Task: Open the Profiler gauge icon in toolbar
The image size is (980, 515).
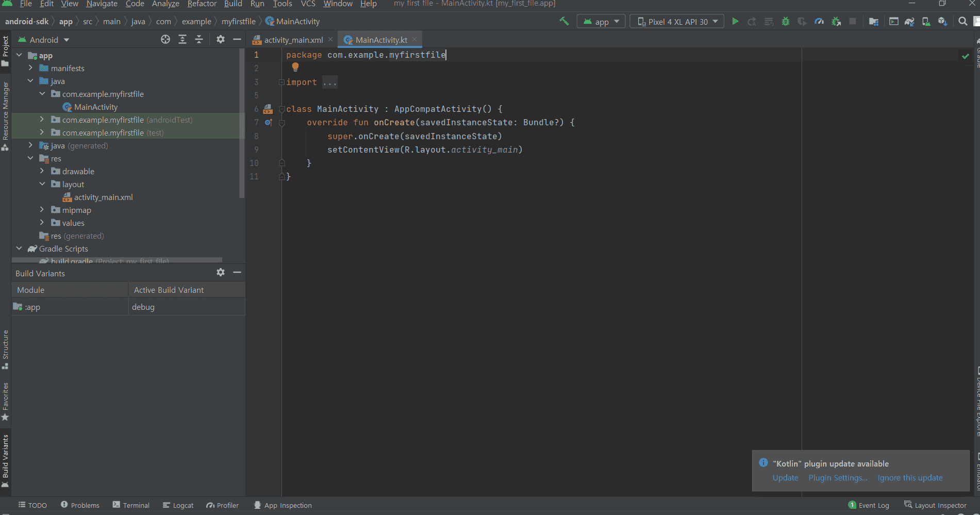Action: (x=819, y=21)
